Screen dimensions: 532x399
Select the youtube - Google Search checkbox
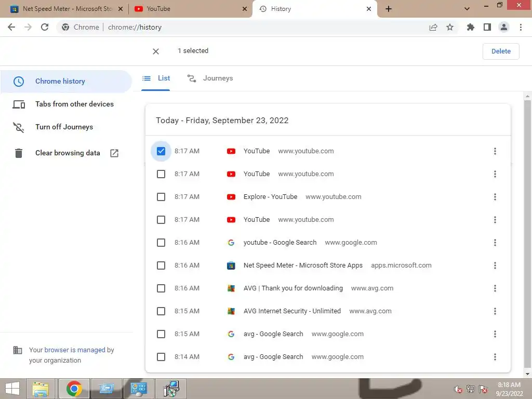(161, 243)
